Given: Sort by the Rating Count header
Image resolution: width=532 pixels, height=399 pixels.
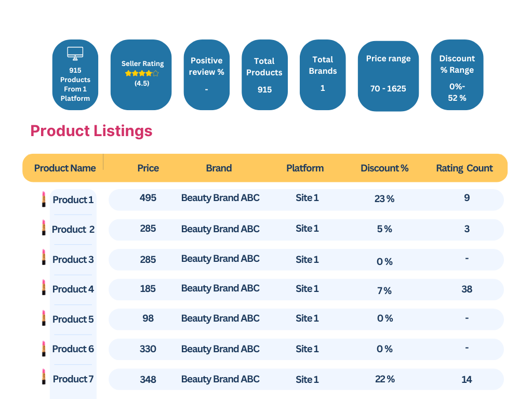Looking at the screenshot, I should click(464, 168).
